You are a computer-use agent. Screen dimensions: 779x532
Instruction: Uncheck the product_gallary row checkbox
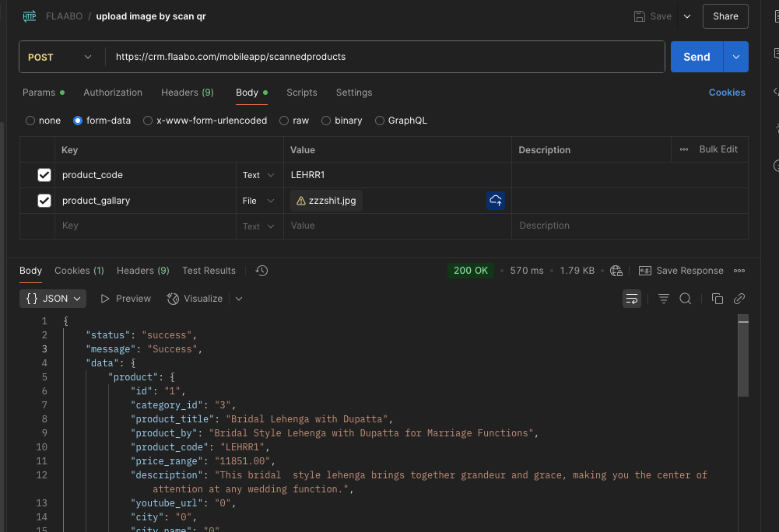(44, 201)
